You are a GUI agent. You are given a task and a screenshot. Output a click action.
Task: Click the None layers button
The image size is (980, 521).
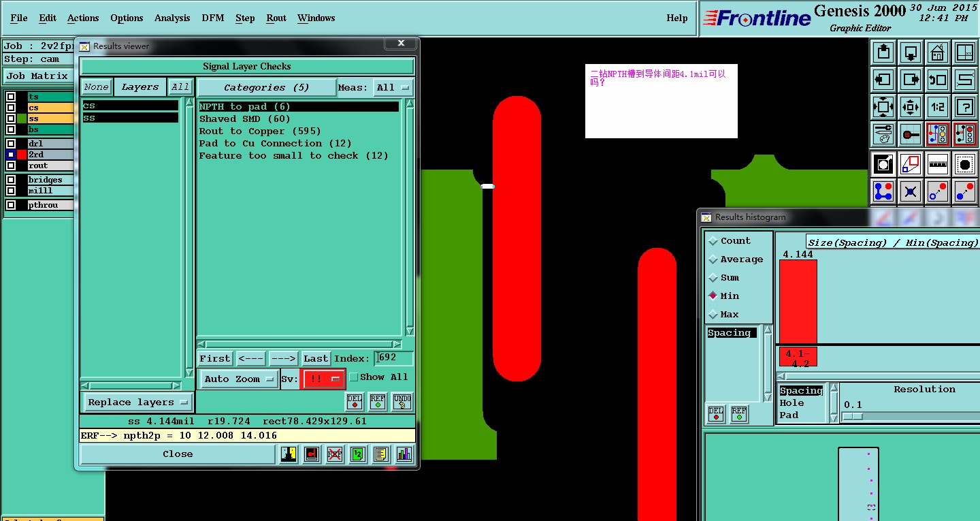(96, 87)
